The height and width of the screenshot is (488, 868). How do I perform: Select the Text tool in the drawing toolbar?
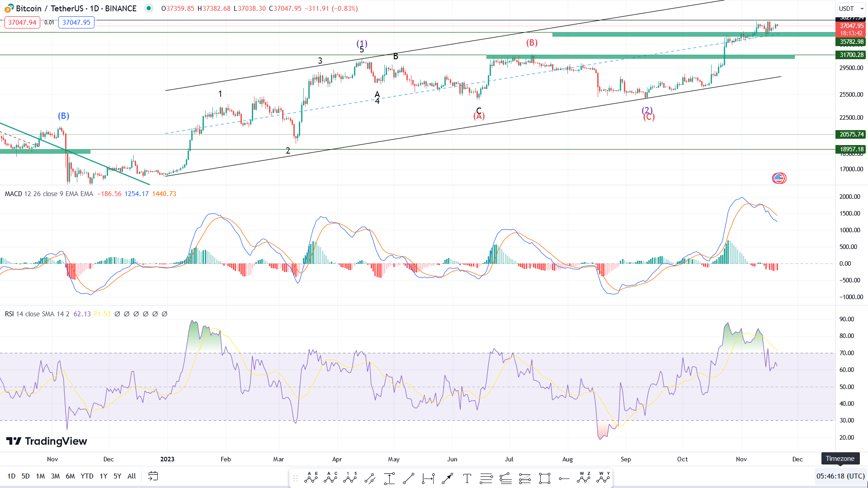(x=467, y=478)
